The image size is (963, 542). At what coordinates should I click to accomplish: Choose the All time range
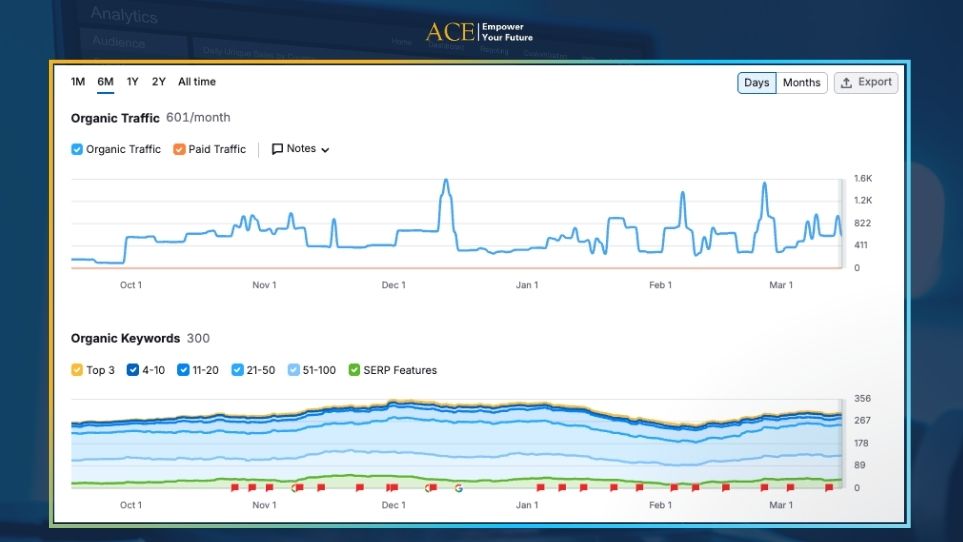(x=197, y=82)
